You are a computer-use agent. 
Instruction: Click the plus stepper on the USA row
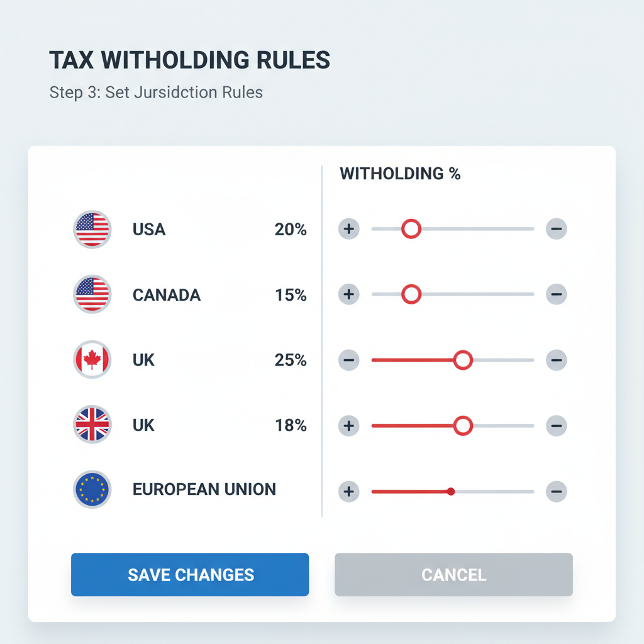coord(349,229)
